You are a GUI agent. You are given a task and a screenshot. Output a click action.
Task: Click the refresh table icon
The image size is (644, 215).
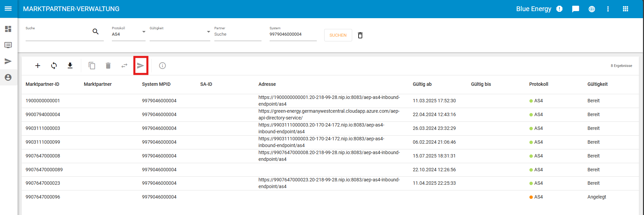(54, 66)
